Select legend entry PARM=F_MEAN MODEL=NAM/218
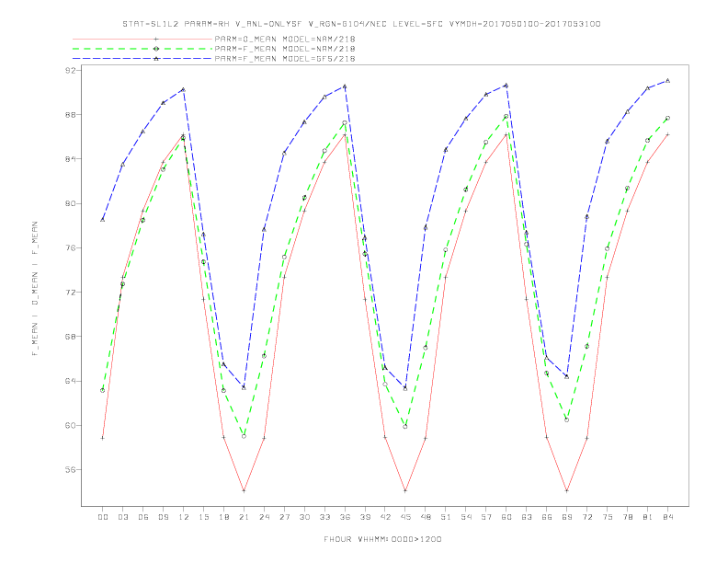The width and height of the screenshot is (728, 563). (285, 49)
